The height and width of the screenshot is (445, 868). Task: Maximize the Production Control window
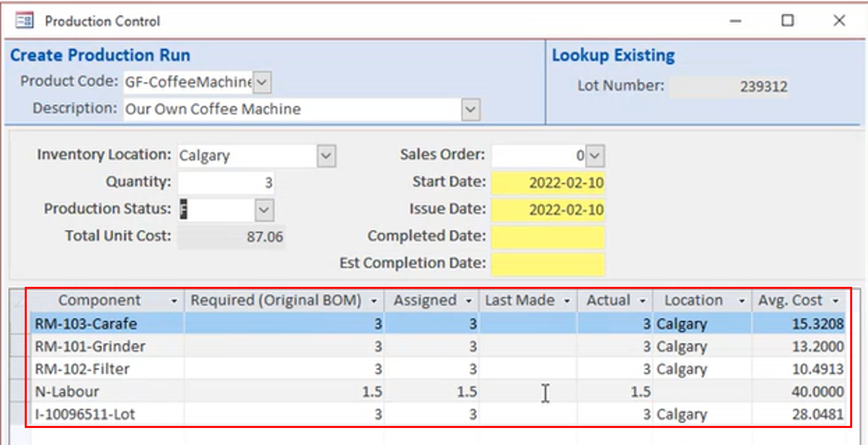[x=787, y=20]
